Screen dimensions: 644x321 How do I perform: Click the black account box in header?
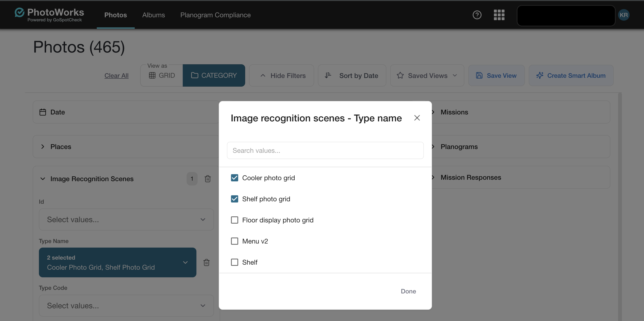coord(566,16)
